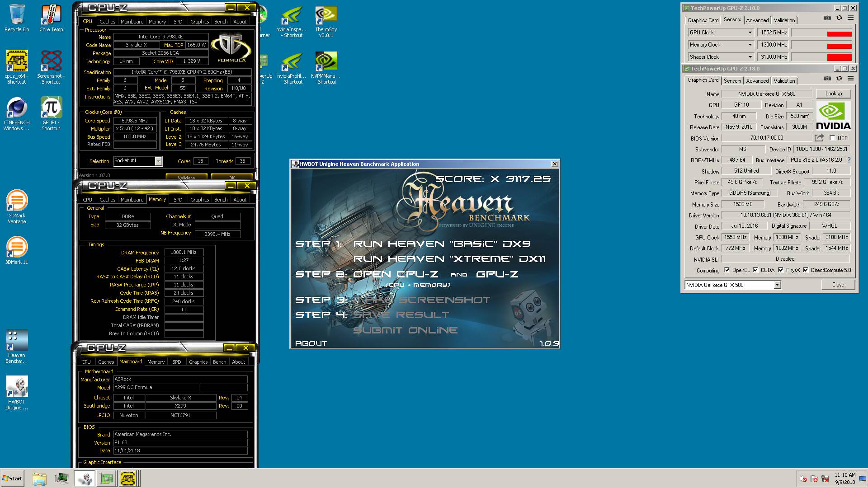Image resolution: width=868 pixels, height=488 pixels.
Task: Click the GPU-Z Close button
Action: point(838,285)
